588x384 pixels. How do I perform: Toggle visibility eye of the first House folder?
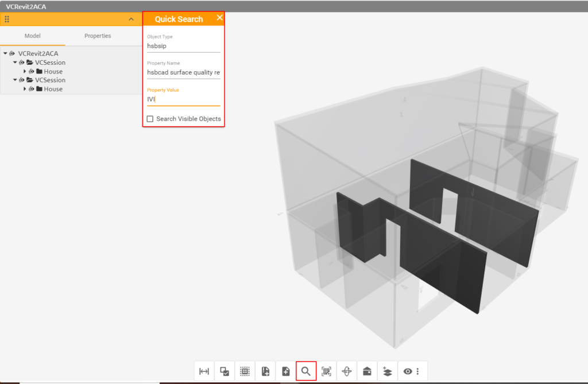[x=32, y=71]
